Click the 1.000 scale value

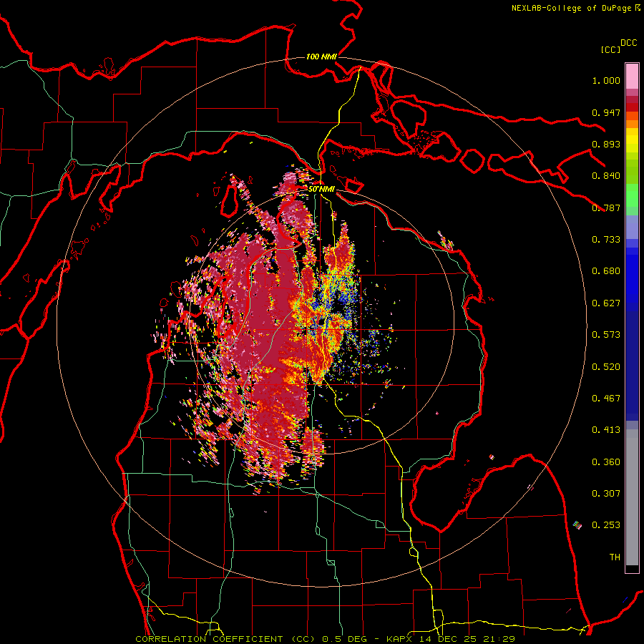(606, 80)
